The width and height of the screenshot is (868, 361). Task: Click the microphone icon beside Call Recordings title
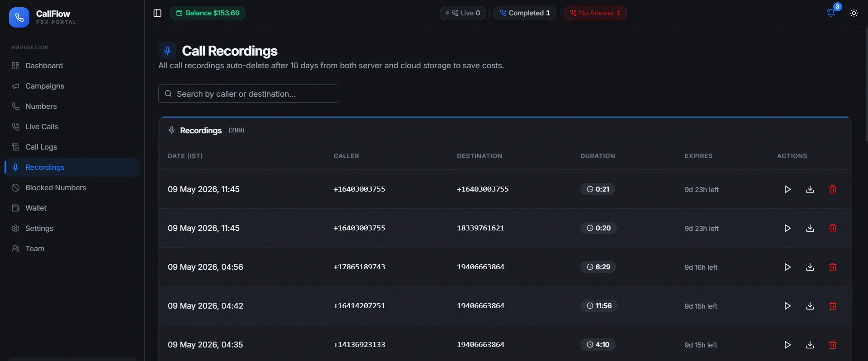167,51
